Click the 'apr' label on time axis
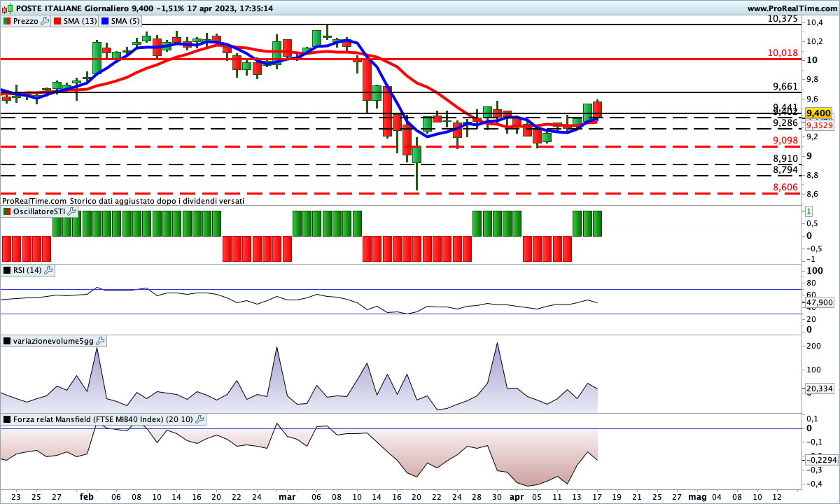840x504 pixels. tap(515, 496)
